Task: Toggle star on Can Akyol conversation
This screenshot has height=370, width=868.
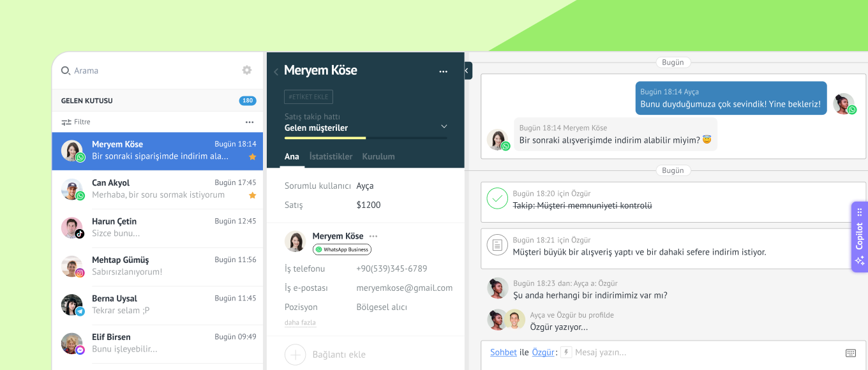Action: coord(252,195)
